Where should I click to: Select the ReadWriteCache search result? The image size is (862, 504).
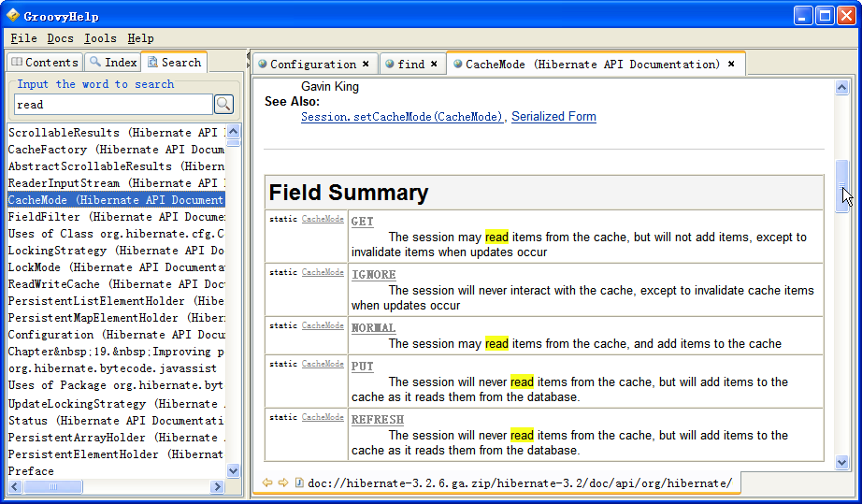point(116,284)
